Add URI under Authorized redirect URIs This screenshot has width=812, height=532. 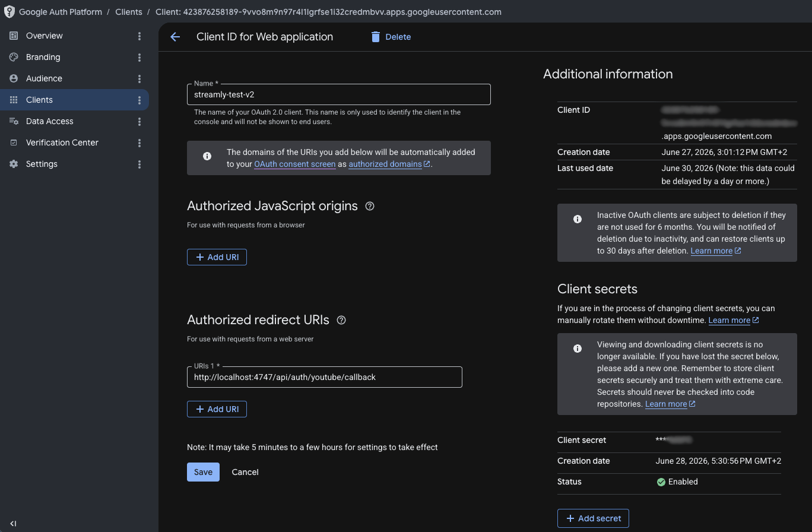217,409
